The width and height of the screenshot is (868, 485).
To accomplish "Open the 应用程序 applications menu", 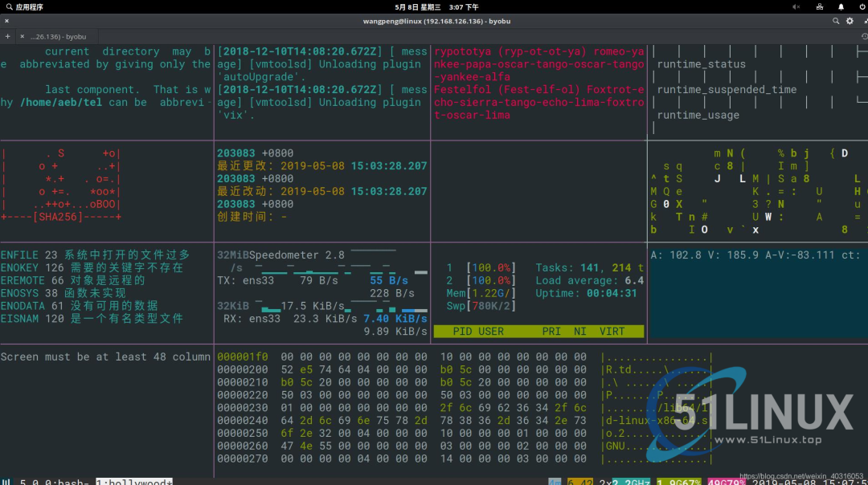I will (24, 7).
